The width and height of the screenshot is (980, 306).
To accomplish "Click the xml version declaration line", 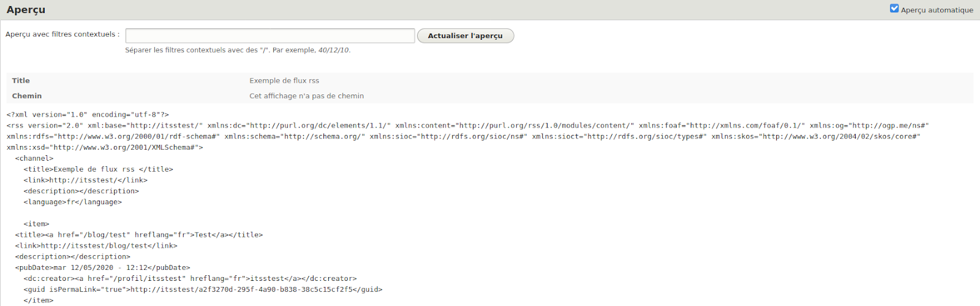I will click(88, 115).
